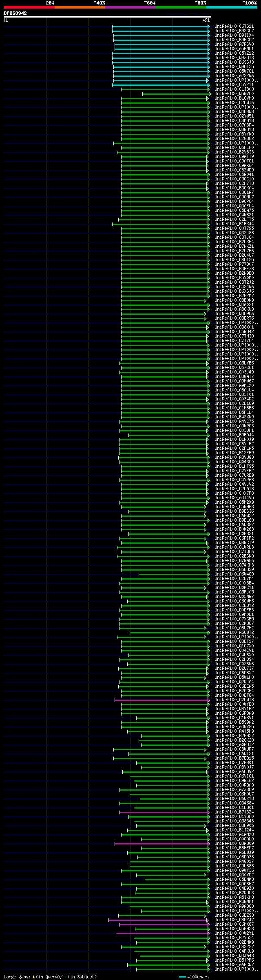
Task: Open hit UniRef100_Q9ZUT3
Action: pyautogui.click(x=234, y=58)
